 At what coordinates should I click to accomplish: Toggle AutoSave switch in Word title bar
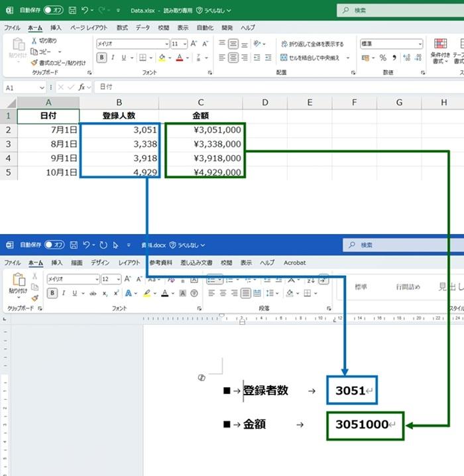click(54, 245)
